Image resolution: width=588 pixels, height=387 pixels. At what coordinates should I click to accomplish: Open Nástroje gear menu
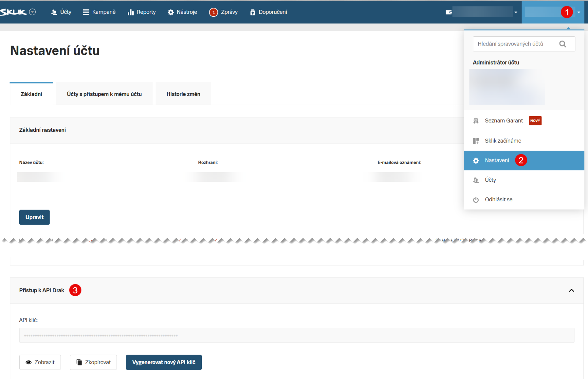(182, 12)
